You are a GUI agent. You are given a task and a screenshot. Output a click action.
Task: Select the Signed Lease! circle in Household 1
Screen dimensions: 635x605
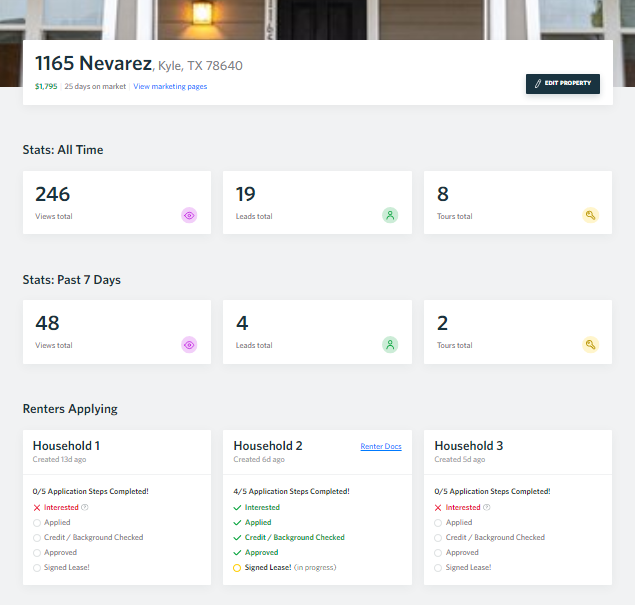pos(37,568)
